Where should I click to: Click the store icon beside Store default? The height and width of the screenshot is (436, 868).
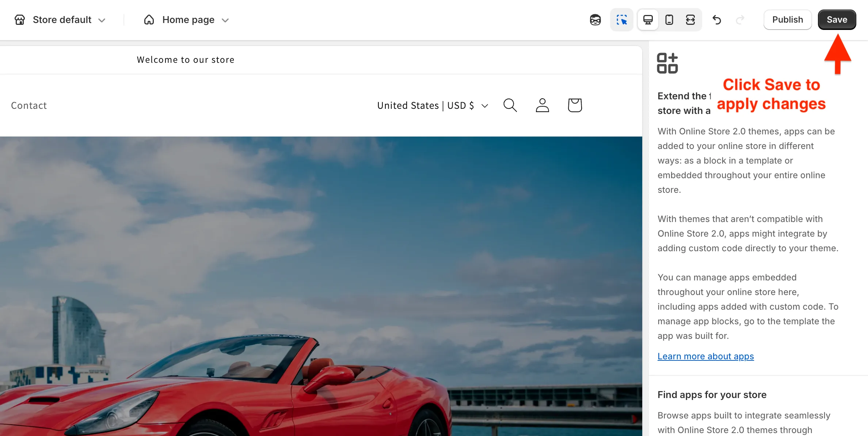tap(20, 20)
